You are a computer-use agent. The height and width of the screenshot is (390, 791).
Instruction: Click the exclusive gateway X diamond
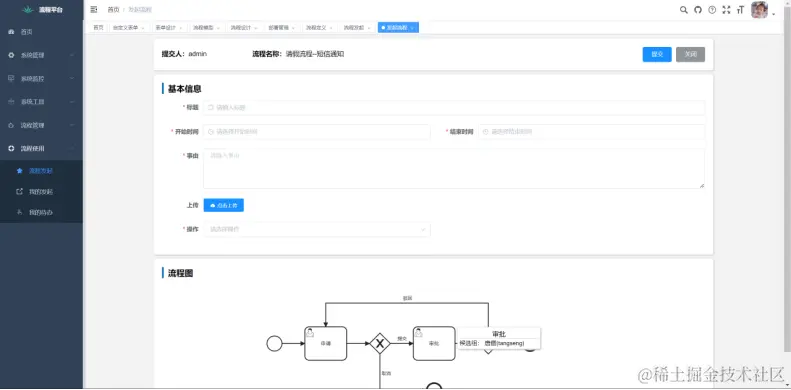coord(380,344)
